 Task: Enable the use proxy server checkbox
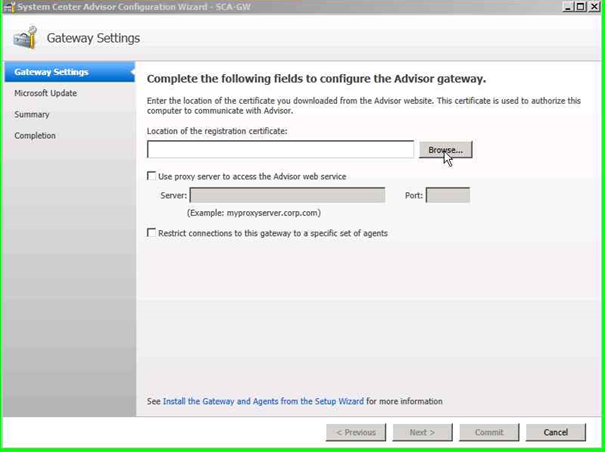pos(152,176)
